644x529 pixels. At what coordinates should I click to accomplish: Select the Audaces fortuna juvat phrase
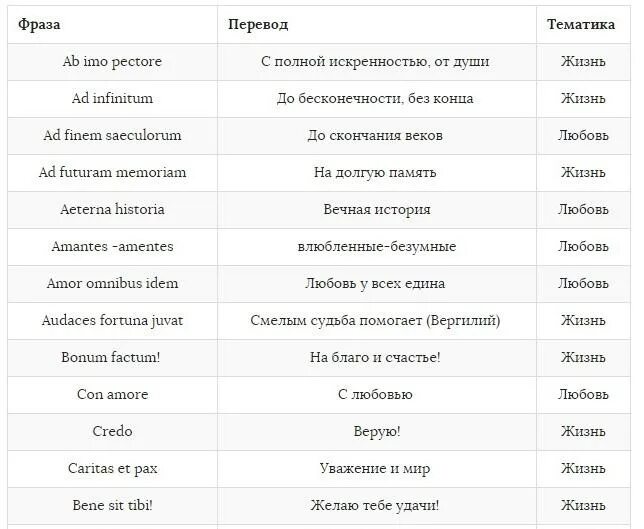112,320
